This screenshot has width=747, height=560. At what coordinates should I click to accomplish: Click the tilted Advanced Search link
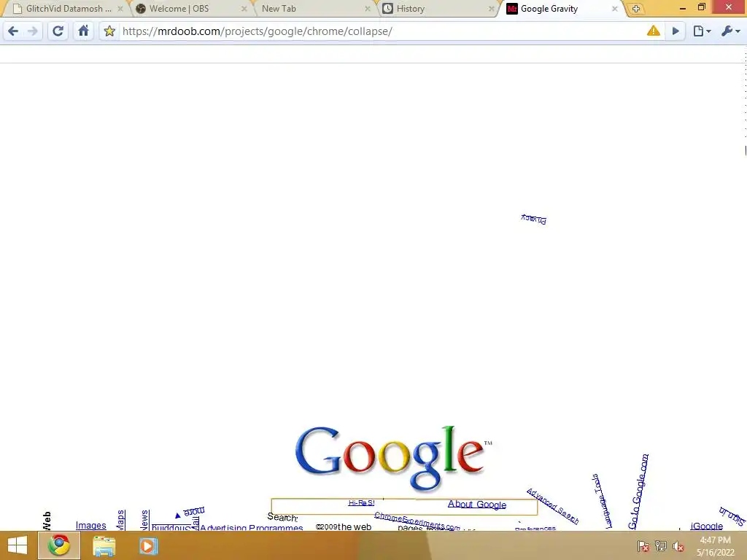553,507
